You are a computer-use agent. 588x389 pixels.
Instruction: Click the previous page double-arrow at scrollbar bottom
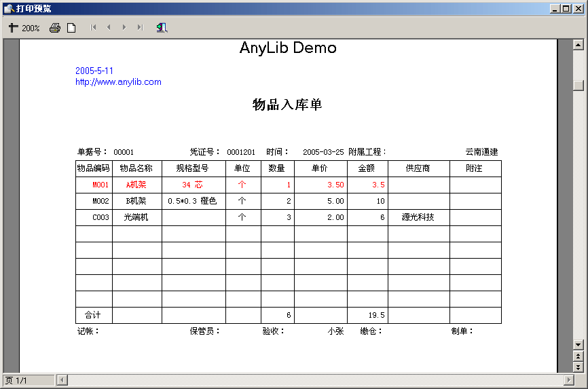(x=578, y=356)
